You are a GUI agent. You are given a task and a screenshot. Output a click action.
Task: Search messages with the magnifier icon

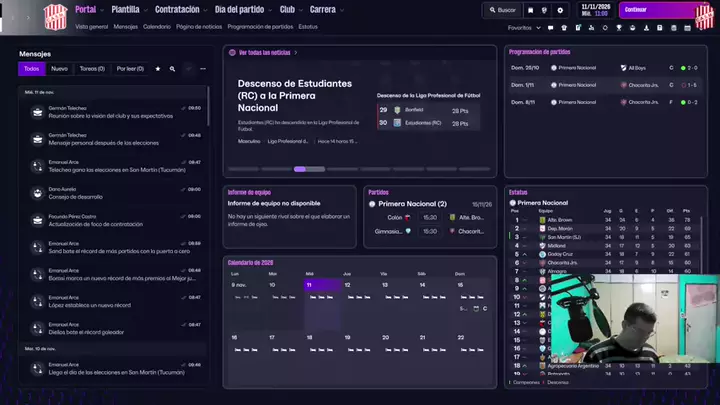[x=172, y=69]
